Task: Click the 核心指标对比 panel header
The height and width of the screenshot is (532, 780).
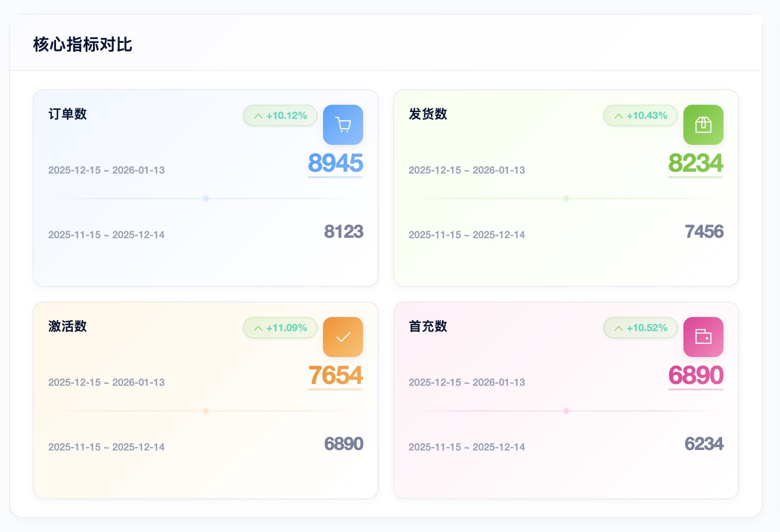Action: point(82,45)
